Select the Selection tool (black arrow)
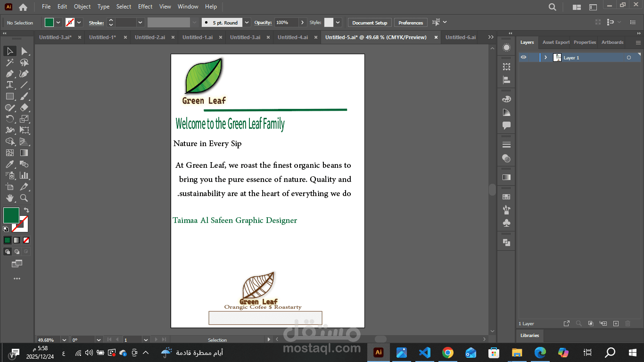 pos(9,51)
